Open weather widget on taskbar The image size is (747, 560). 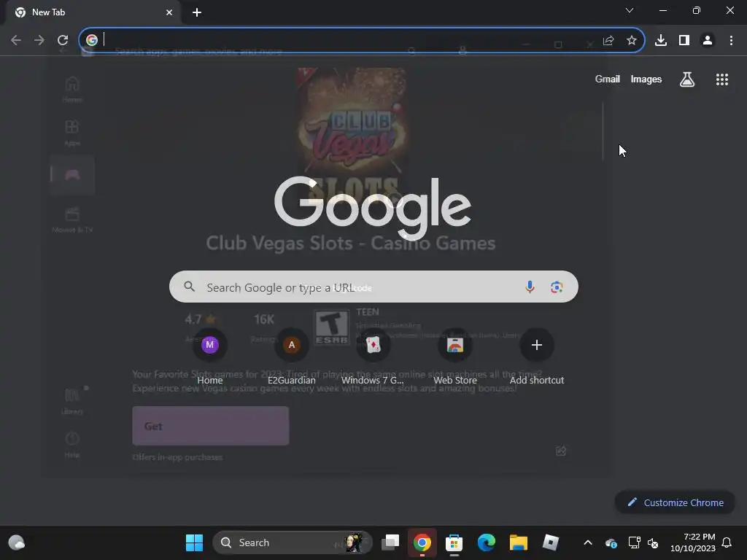point(17,542)
